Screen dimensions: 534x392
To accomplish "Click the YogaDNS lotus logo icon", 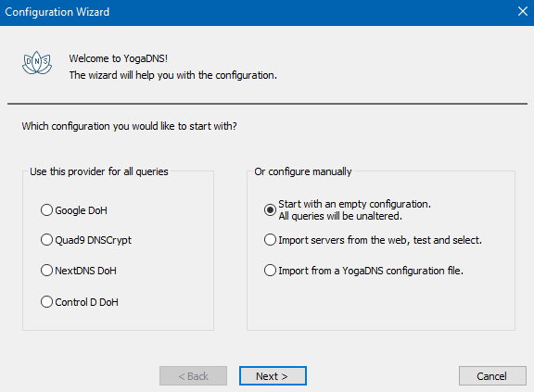I will coord(37,63).
